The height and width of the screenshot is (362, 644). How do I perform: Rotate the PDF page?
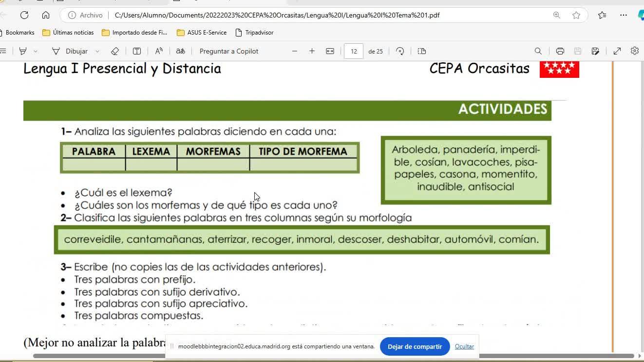(400, 51)
